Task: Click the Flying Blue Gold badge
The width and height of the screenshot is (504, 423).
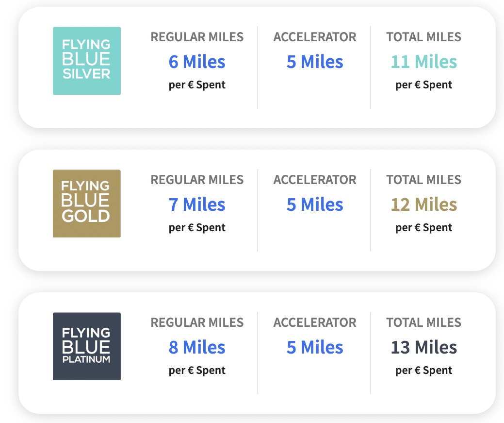Action: click(86, 203)
